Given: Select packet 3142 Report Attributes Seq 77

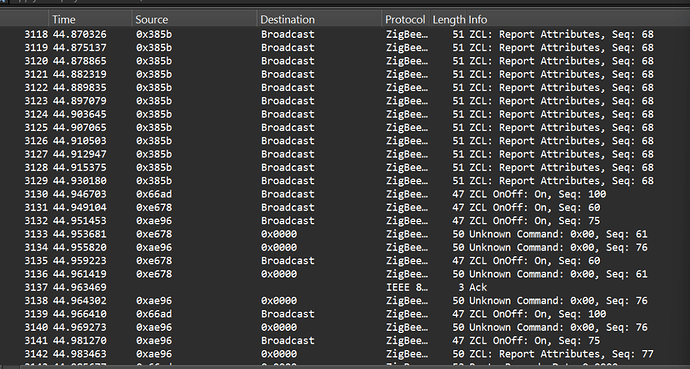Looking at the screenshot, I should tap(345, 354).
